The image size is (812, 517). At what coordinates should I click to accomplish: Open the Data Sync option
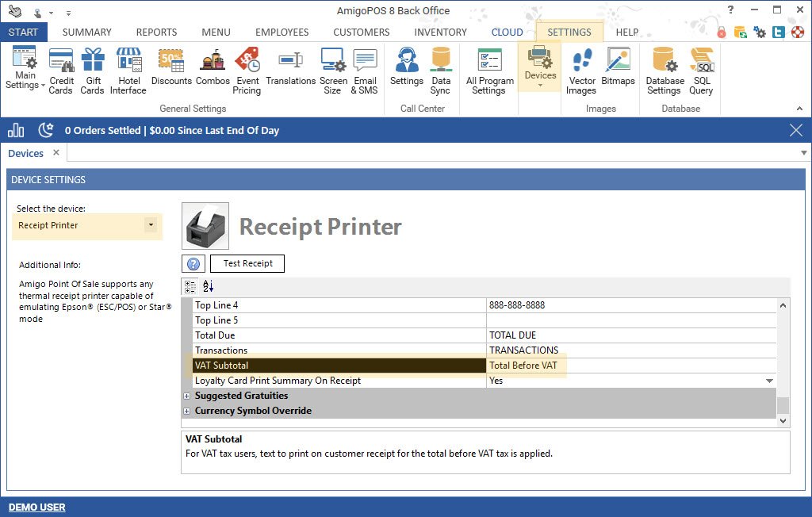441,71
